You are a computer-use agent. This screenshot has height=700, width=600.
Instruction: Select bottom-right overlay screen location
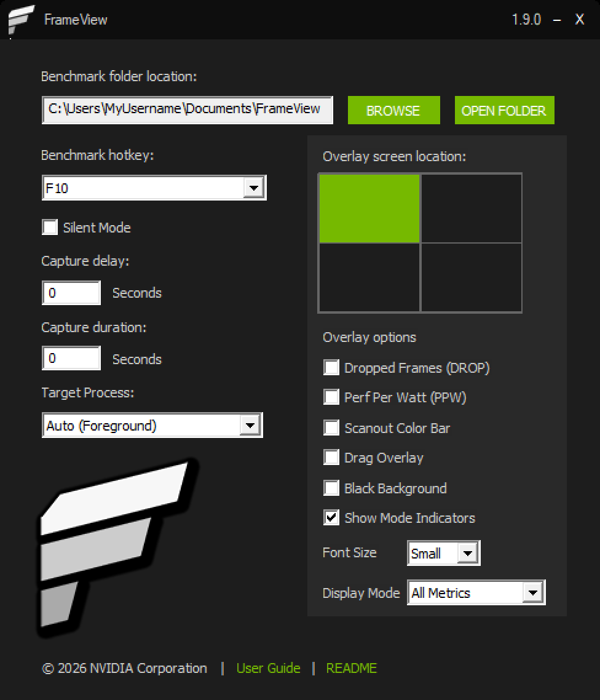click(x=472, y=277)
